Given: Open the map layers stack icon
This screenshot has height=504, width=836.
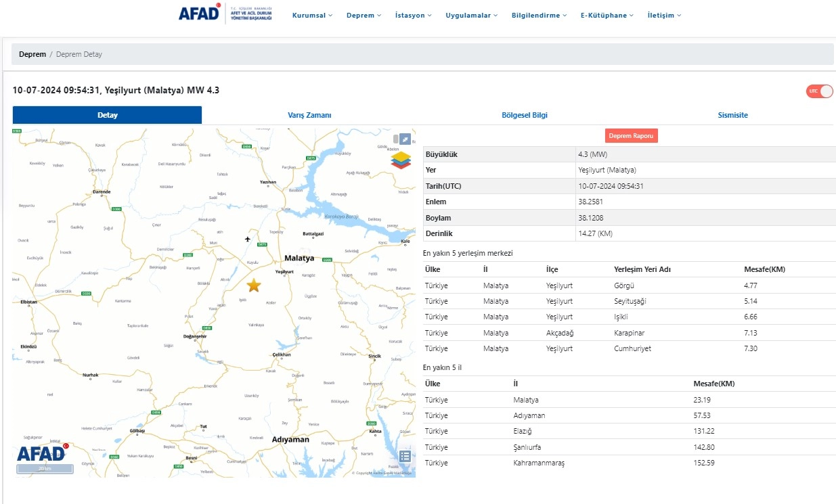Looking at the screenshot, I should 401,160.
